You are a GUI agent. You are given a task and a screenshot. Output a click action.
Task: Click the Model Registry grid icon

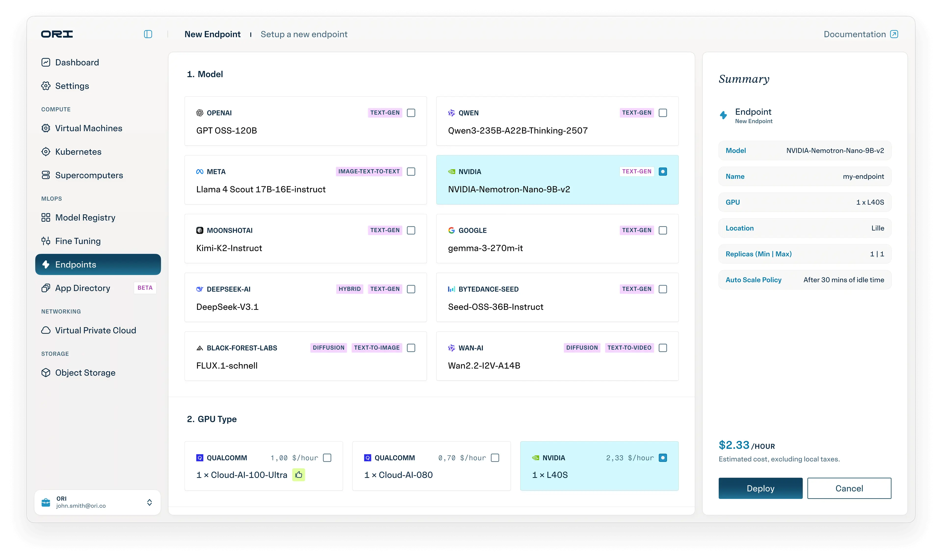click(x=46, y=218)
